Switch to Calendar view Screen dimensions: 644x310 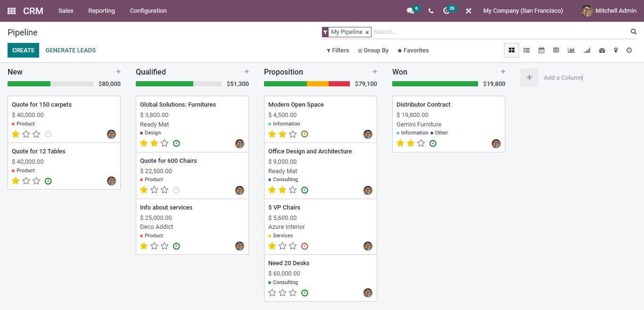click(541, 50)
